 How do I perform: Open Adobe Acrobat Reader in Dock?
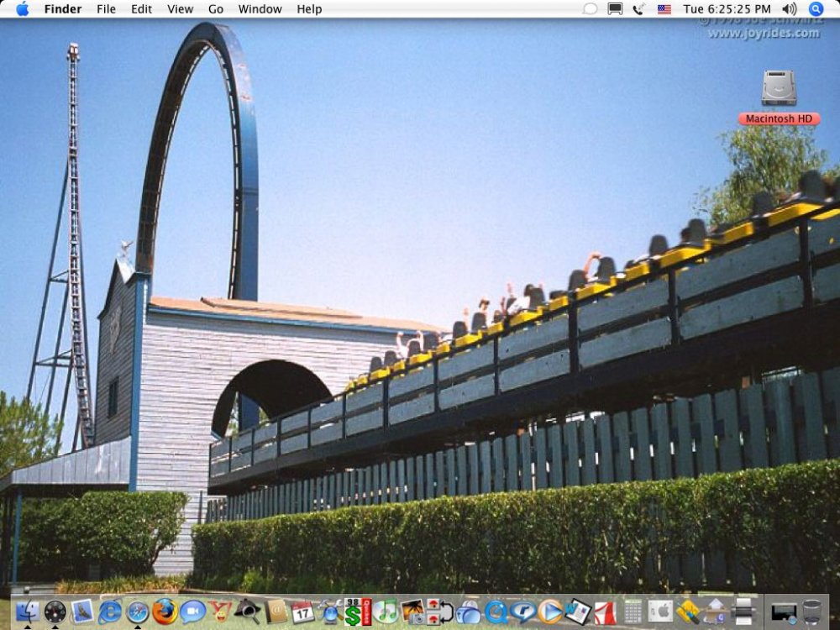click(606, 611)
